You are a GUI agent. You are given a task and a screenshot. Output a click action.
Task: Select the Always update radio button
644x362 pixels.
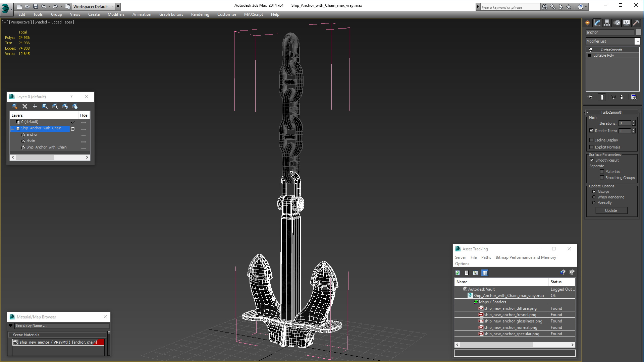[594, 192]
